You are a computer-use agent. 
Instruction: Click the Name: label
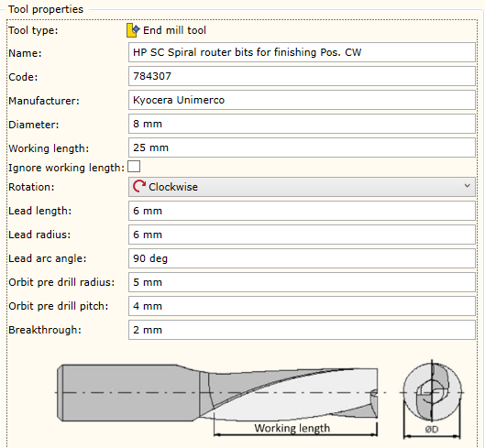[x=25, y=53]
